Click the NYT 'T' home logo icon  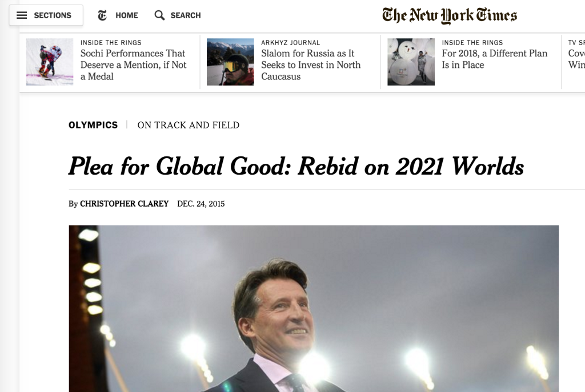[102, 15]
